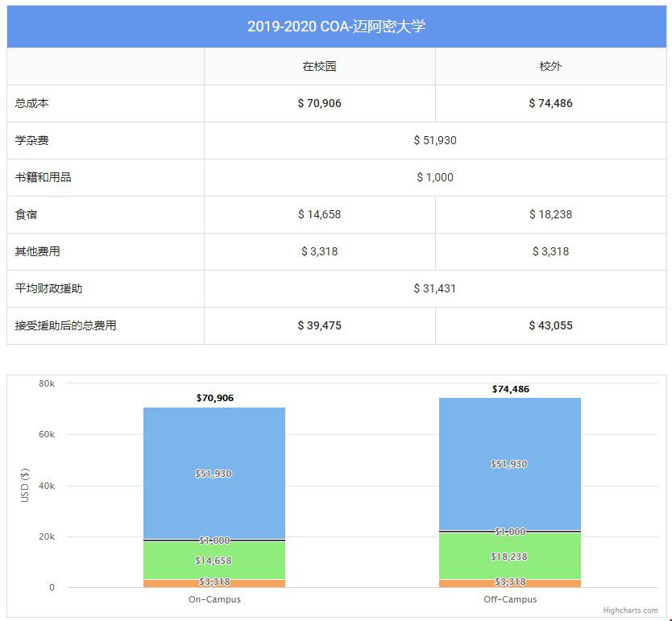This screenshot has width=672, height=621.
Task: Select the 书籍和用品 row label
Action: point(43,177)
